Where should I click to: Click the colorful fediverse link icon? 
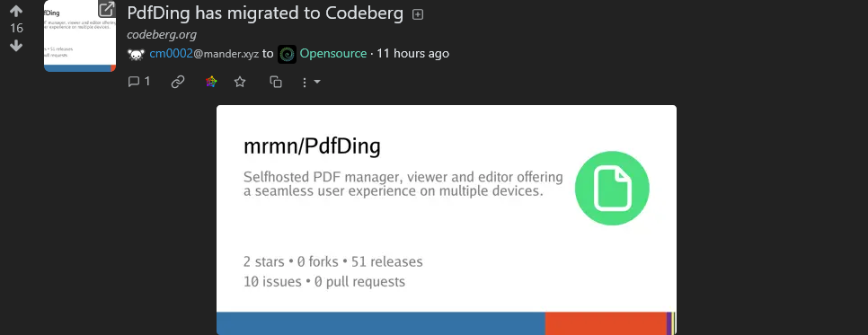click(211, 82)
